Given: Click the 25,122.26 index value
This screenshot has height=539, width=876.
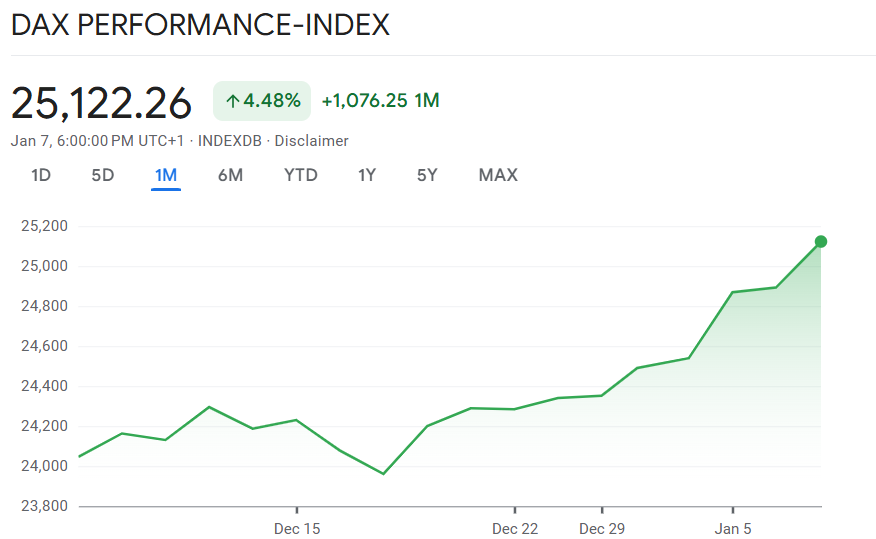Looking at the screenshot, I should click(101, 102).
